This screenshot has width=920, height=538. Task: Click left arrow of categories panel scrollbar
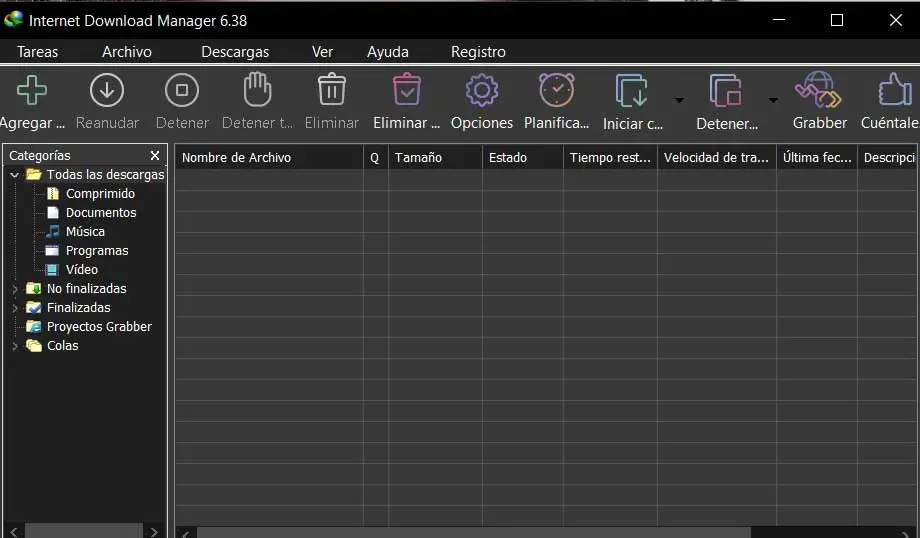coord(14,532)
